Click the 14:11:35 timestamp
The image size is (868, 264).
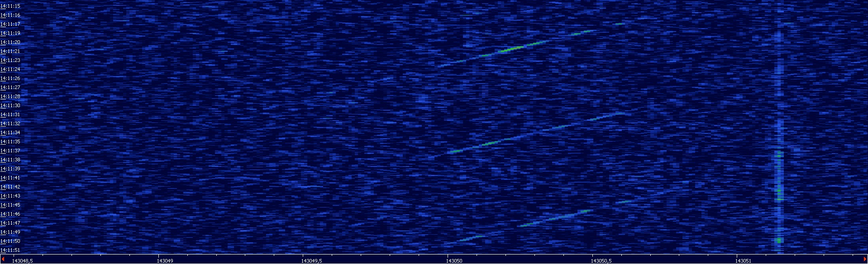coord(10,141)
